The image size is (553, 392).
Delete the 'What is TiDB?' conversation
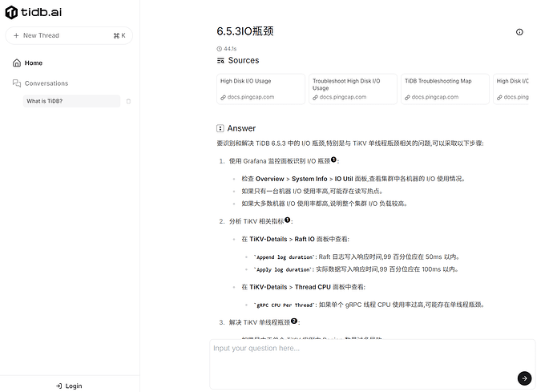point(128,101)
